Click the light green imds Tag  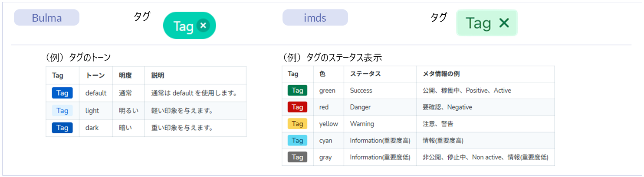point(478,23)
